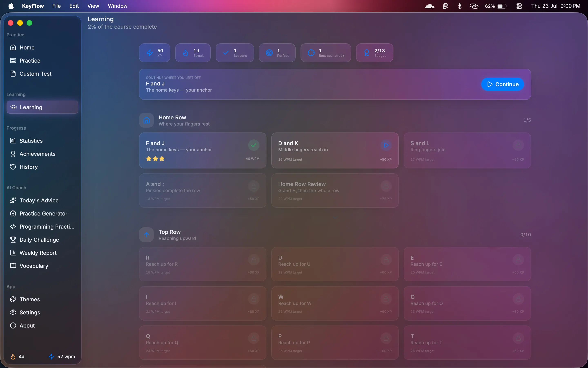
Task: Click the ribbon icon beside Achievements in sidebar
Action: coord(13,154)
